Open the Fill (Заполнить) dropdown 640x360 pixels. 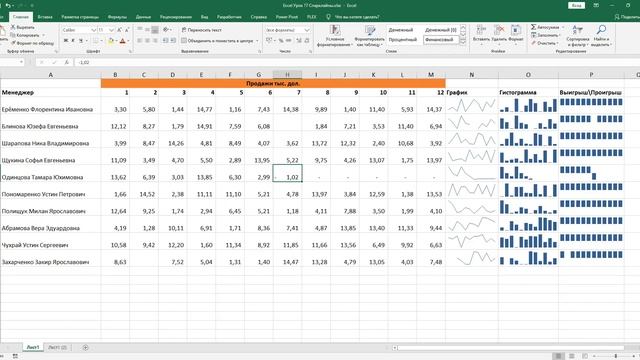(x=547, y=35)
